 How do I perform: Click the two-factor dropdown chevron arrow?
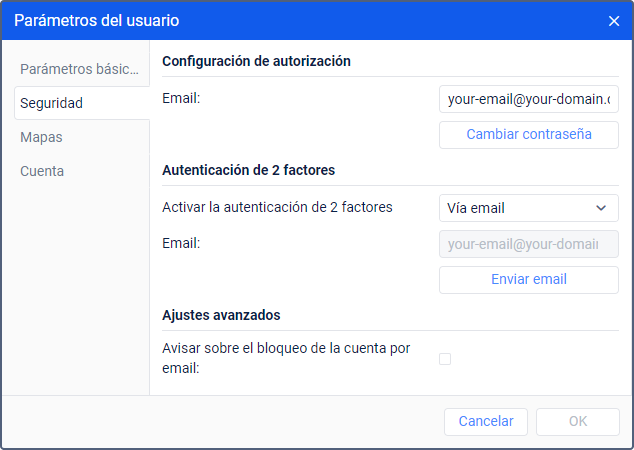[601, 208]
